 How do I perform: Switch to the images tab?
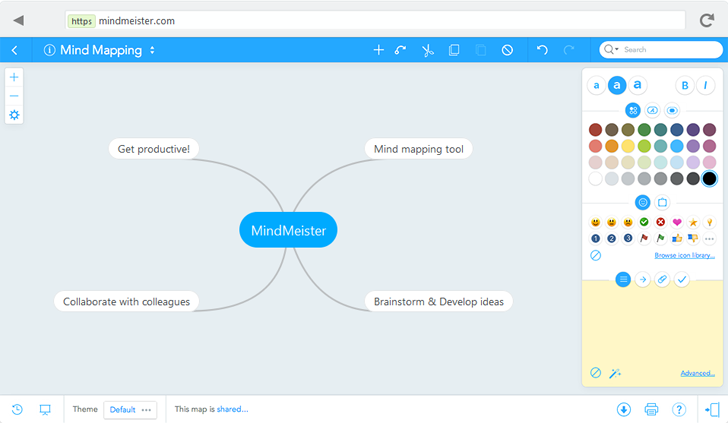click(662, 202)
